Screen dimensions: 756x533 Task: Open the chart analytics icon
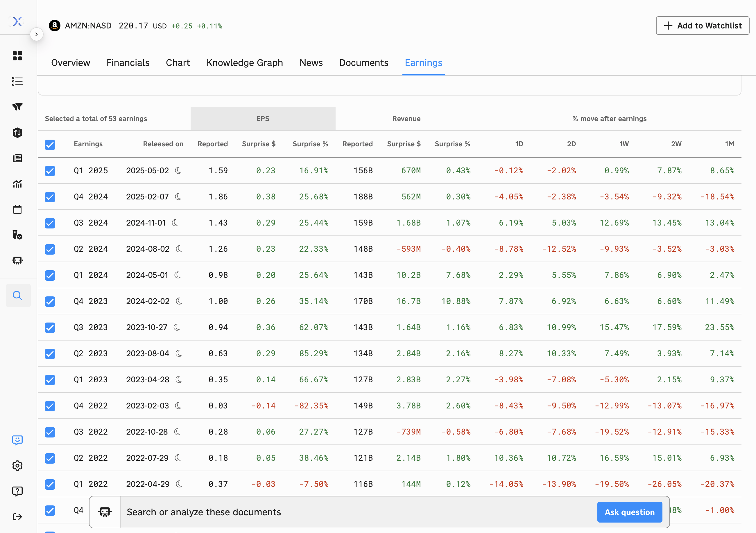click(17, 184)
